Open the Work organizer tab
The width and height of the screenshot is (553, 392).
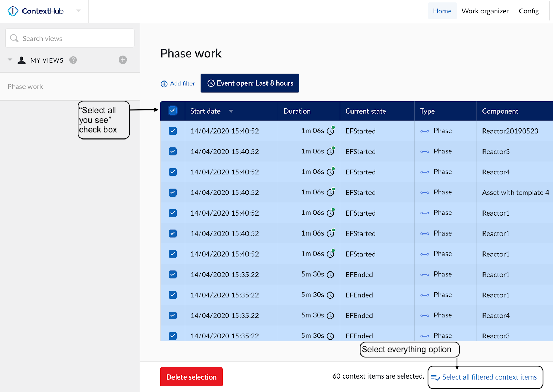(485, 11)
